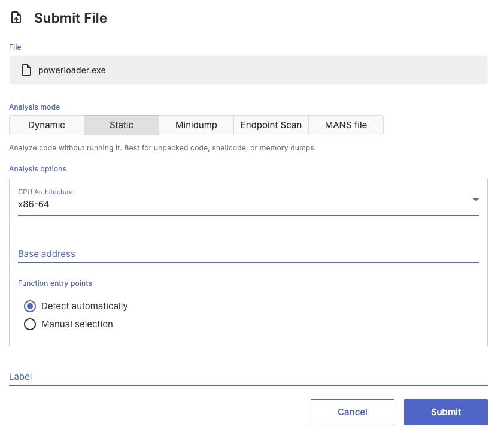Click the Static mode description text
This screenshot has width=504, height=441.
point(162,147)
